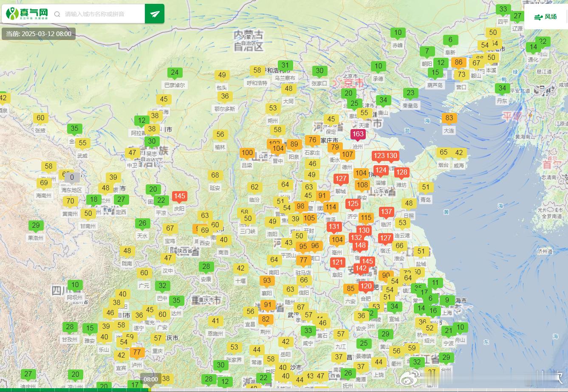Open the 35 marker for 达州
The height and width of the screenshot is (392, 568).
[176, 301]
